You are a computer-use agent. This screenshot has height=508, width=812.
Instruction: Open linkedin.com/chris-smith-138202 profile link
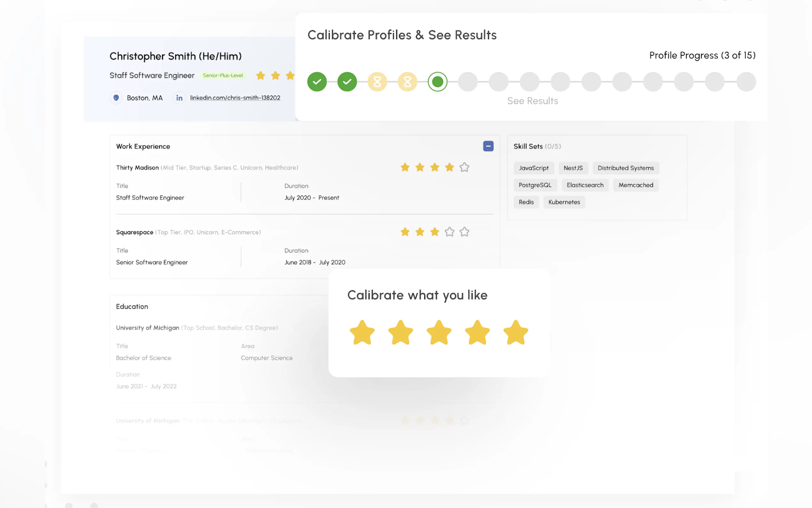235,98
